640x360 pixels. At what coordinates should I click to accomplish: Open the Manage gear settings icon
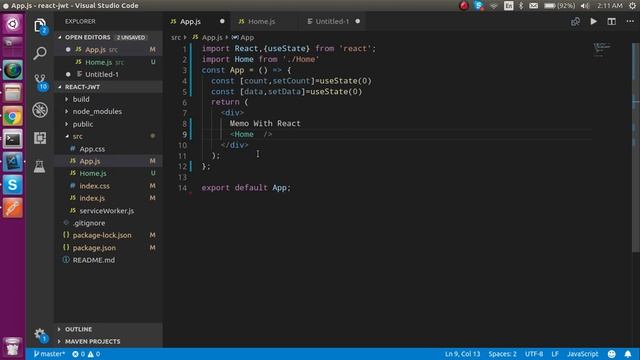click(40, 335)
